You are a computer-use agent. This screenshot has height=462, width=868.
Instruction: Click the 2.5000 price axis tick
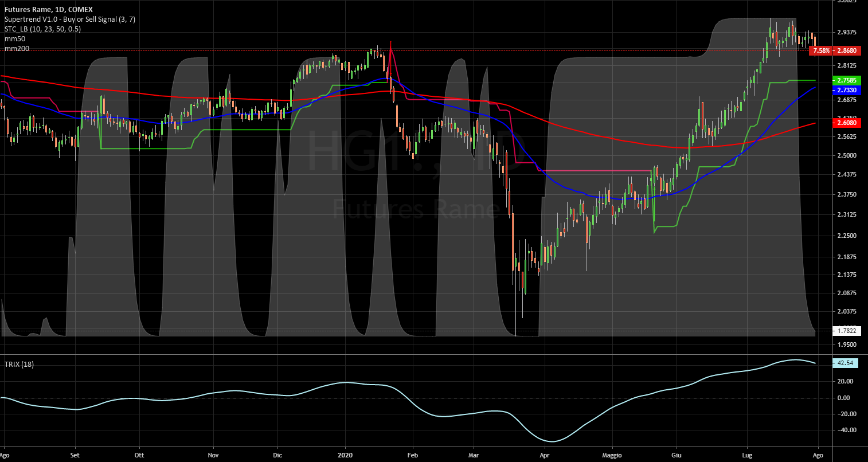click(x=847, y=155)
